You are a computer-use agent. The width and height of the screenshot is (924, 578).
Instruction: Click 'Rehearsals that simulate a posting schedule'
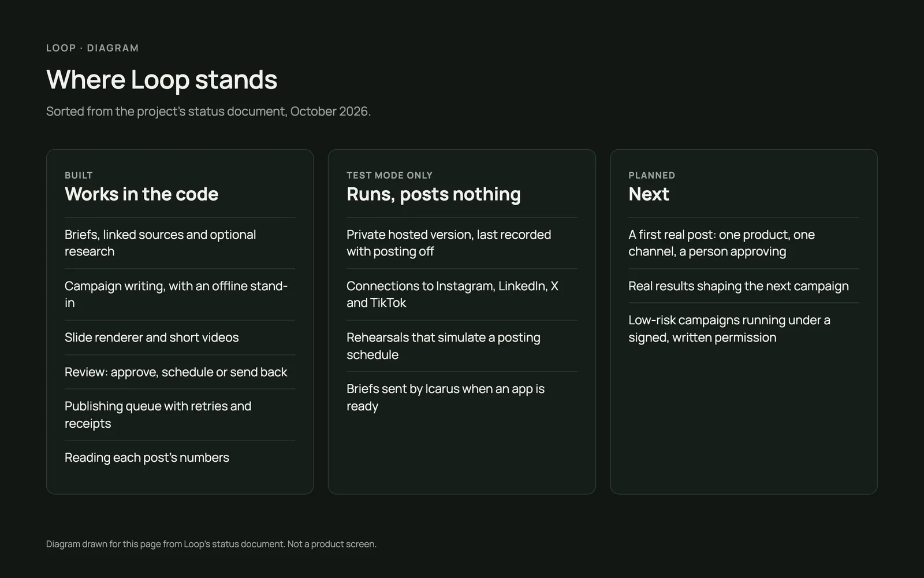[461, 346]
